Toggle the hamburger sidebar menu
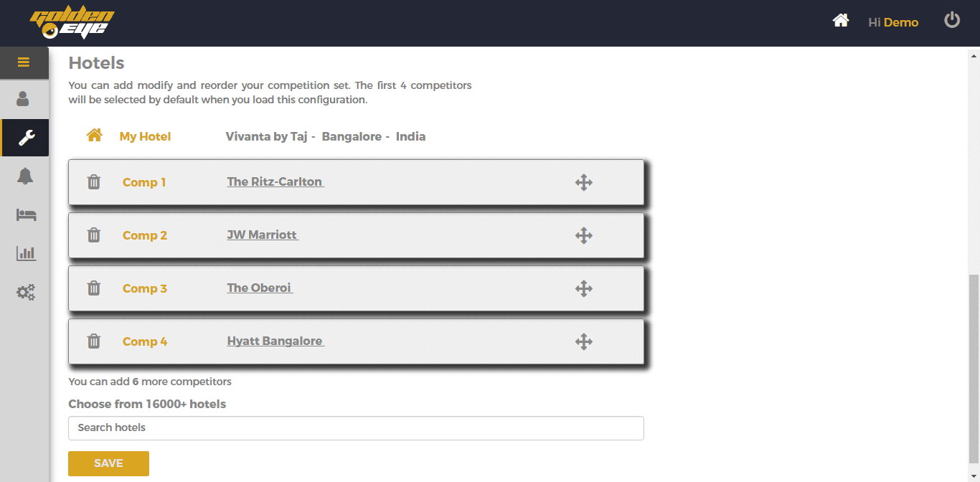 pyautogui.click(x=24, y=62)
